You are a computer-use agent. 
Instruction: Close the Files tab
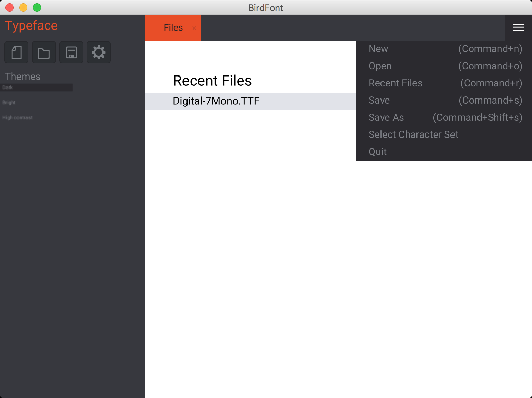(194, 28)
